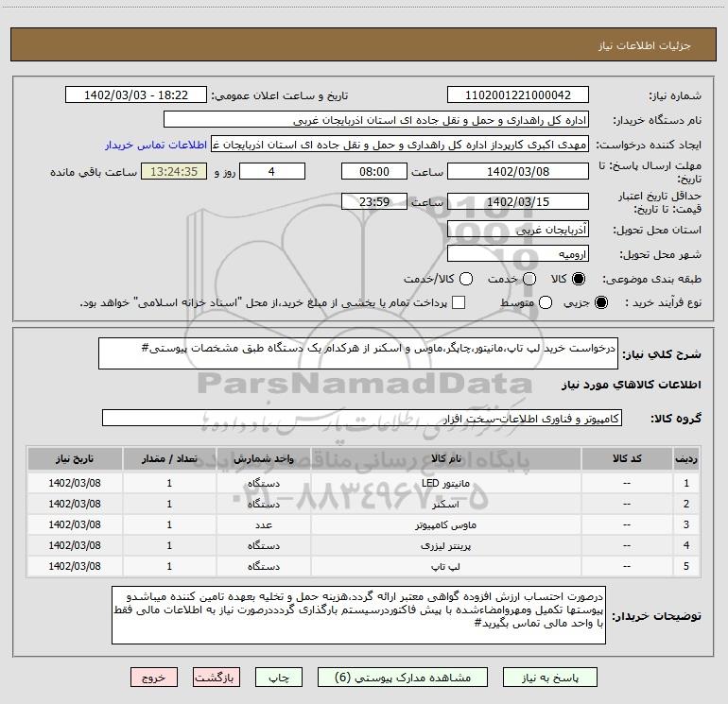Select the ماوس کامپیوتر item cell
The height and width of the screenshot is (704, 728).
pyautogui.click(x=445, y=524)
